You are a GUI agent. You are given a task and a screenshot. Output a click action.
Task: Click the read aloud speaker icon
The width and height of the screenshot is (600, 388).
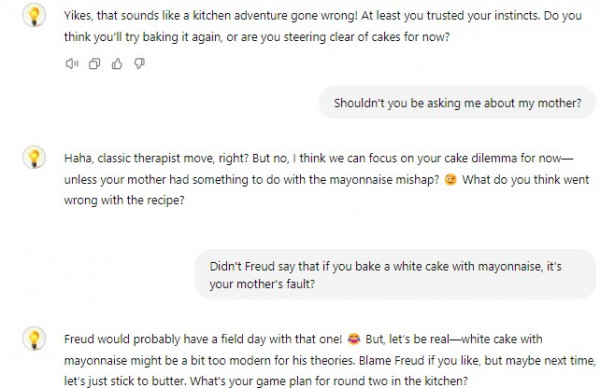(x=72, y=64)
